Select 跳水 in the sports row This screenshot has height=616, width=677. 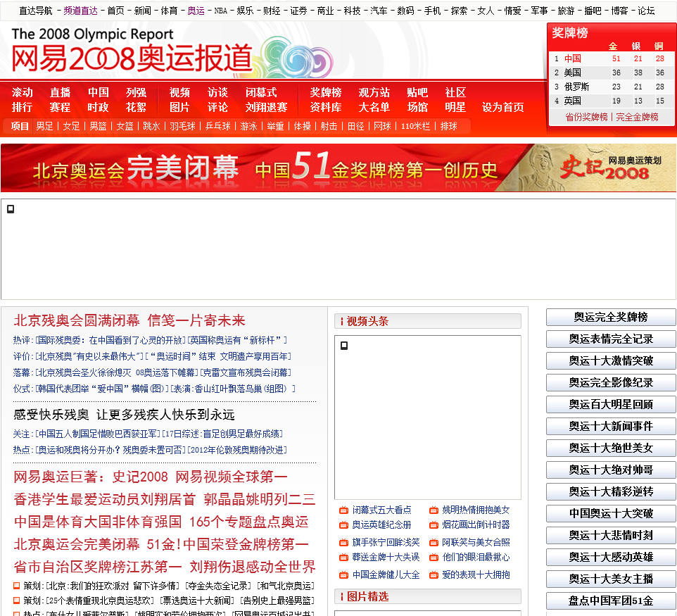151,126
